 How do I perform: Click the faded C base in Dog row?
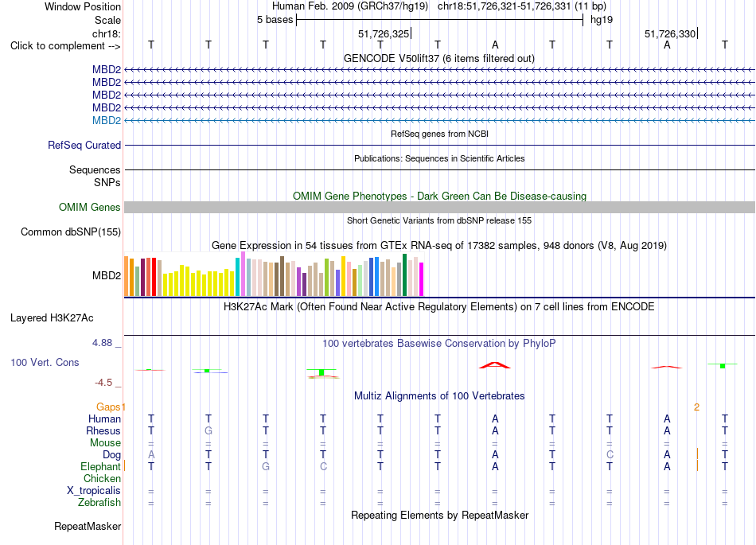click(x=610, y=455)
